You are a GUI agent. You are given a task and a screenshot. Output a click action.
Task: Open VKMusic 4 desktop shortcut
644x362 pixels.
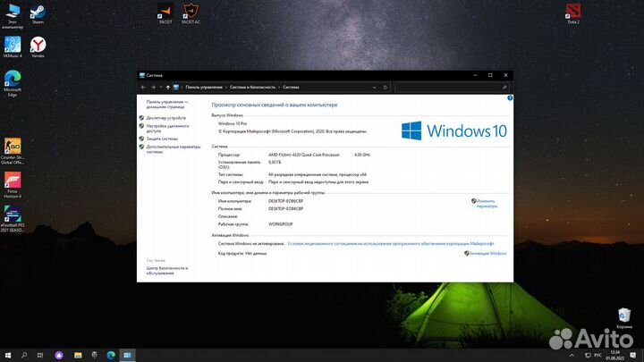click(13, 45)
